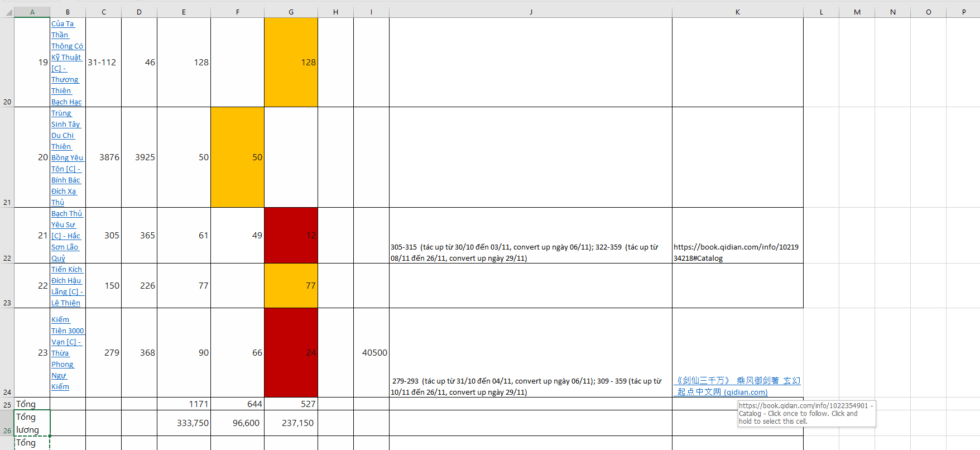Open the qidian.com Chinese link in column K

click(737, 386)
